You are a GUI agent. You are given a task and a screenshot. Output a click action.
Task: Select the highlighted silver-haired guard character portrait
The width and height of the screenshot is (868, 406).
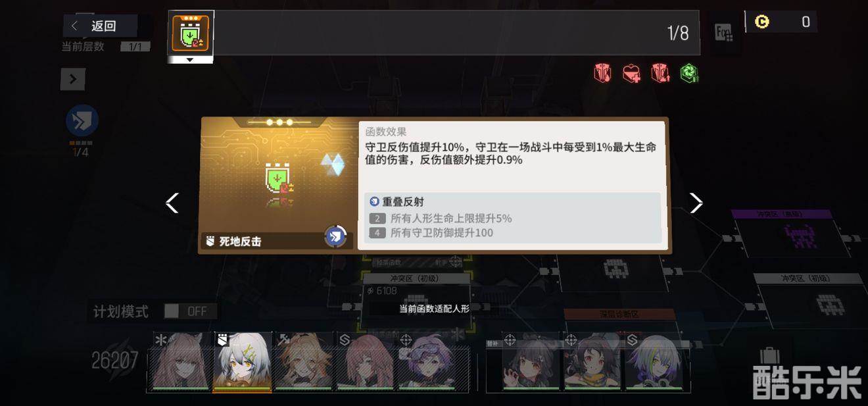click(242, 362)
